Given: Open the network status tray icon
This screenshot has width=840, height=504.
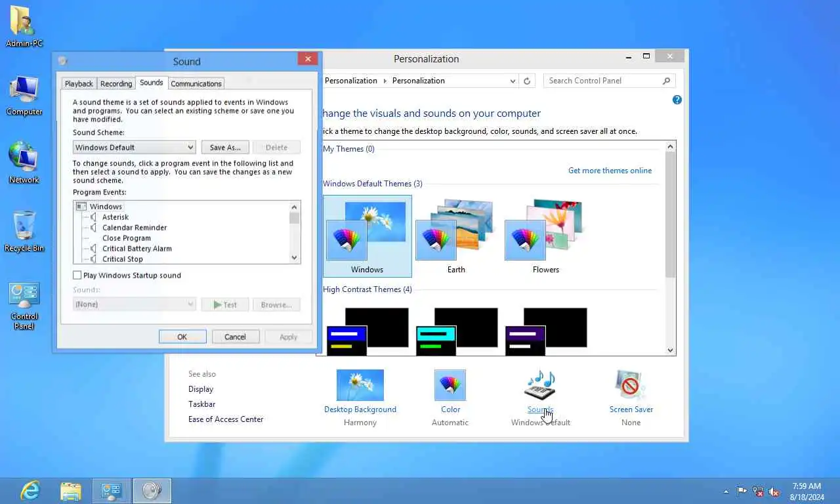Looking at the screenshot, I should click(758, 491).
